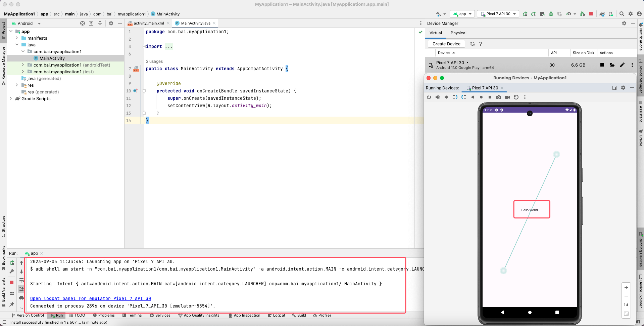This screenshot has width=644, height=326.
Task: Expand the res folder
Action: tap(17, 85)
